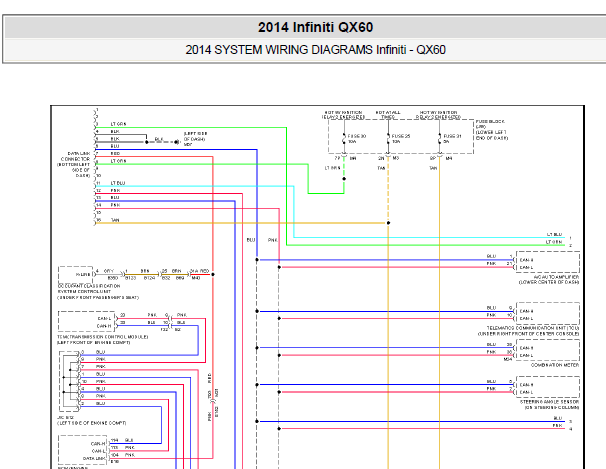Screen dimensions: 606x469
Task: Click the 'COMBINATION METER' component label
Action: pos(555,365)
